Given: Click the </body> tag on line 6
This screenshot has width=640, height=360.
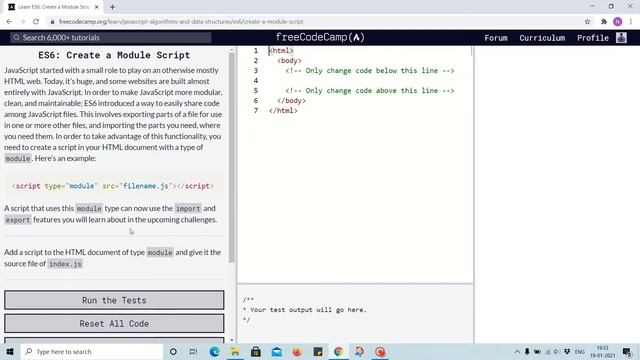Looking at the screenshot, I should 291,100.
